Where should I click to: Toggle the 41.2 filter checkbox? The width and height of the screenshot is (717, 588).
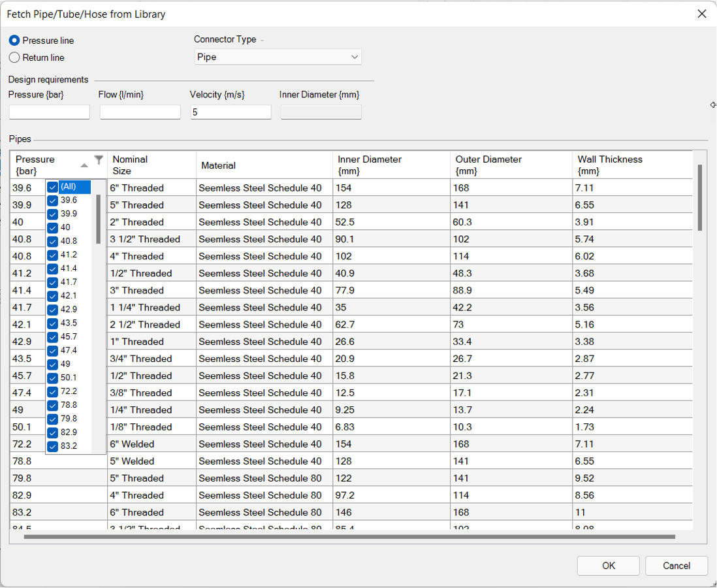click(x=53, y=255)
